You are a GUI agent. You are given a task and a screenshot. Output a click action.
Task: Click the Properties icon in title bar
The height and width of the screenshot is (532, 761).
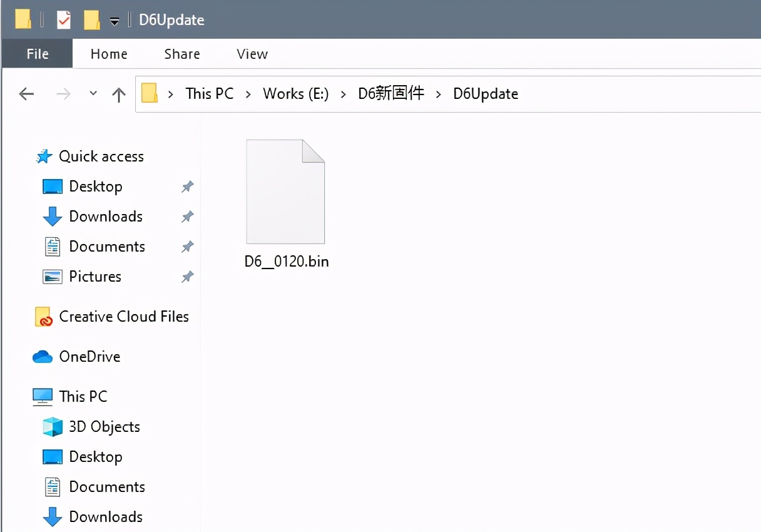(64, 20)
